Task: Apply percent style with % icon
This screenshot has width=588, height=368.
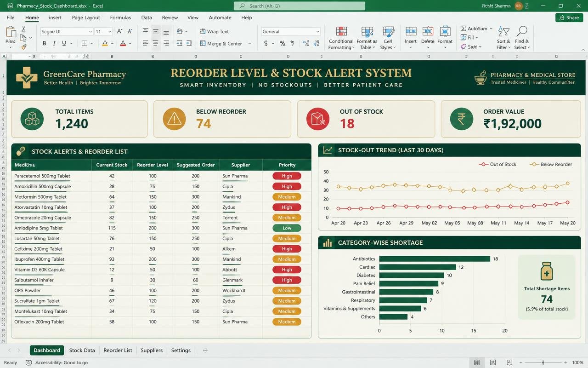Action: coord(282,43)
